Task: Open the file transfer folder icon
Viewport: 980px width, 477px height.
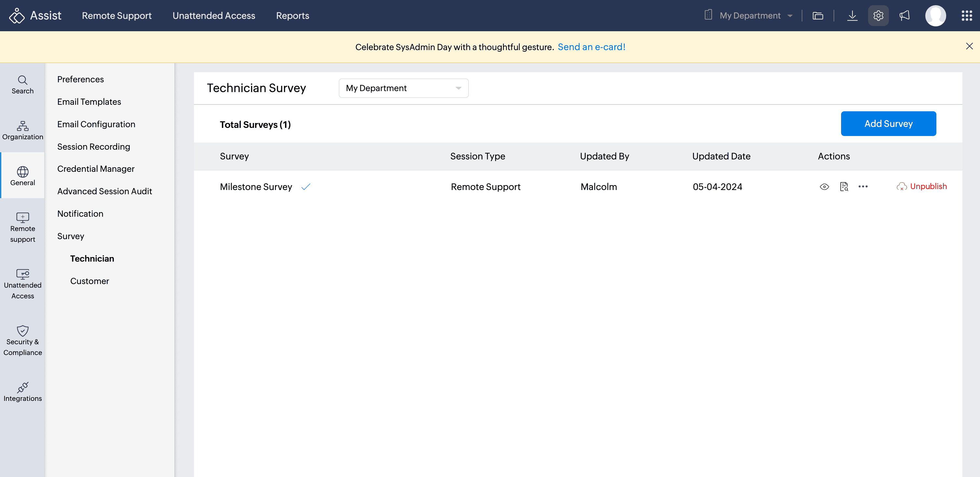Action: [818, 16]
